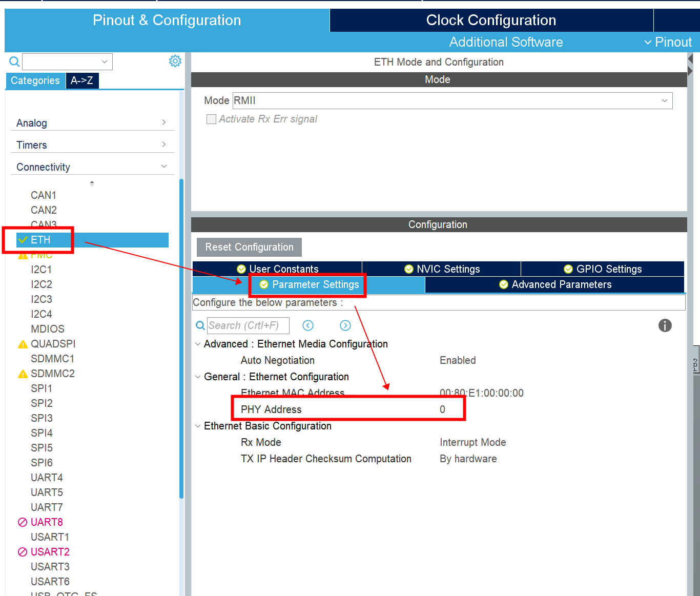Screen dimensions: 700x596
Task: Select the I2C2 peripheral
Action: tap(42, 284)
